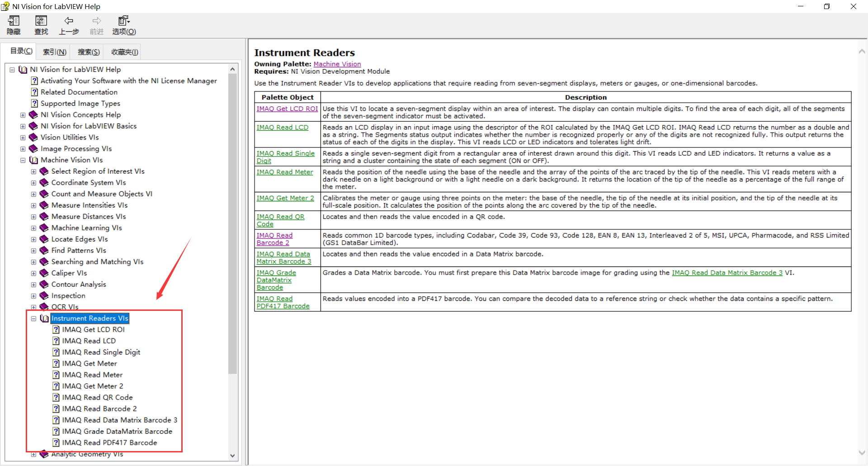868x466 pixels.
Task: Open the IMAQ Get LCD ROI table link
Action: coord(287,109)
